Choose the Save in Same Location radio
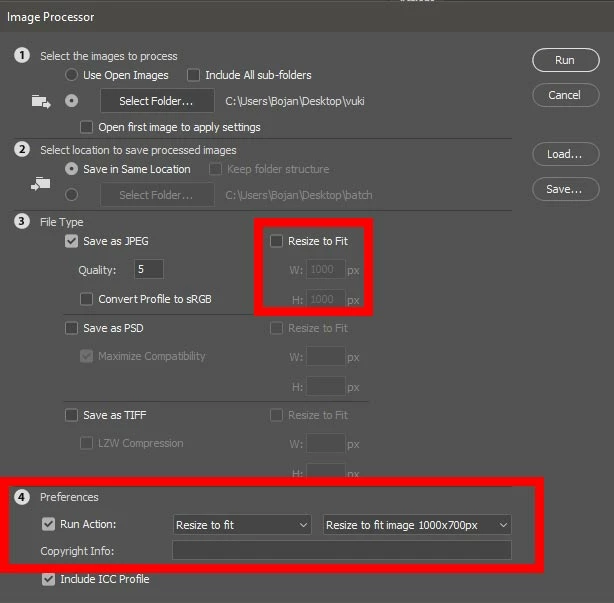 coord(71,169)
